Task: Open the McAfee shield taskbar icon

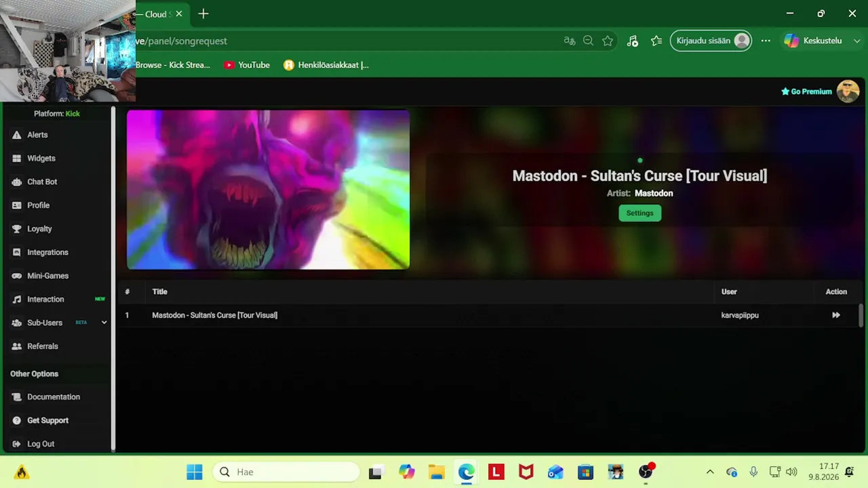Action: tap(526, 472)
